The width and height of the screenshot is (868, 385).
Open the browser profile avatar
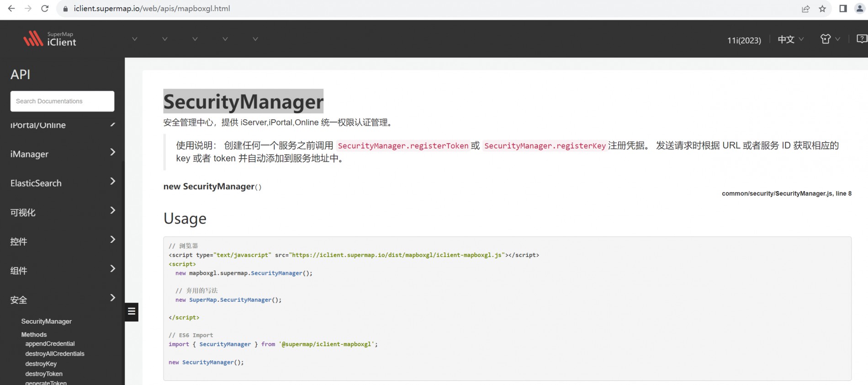(860, 9)
